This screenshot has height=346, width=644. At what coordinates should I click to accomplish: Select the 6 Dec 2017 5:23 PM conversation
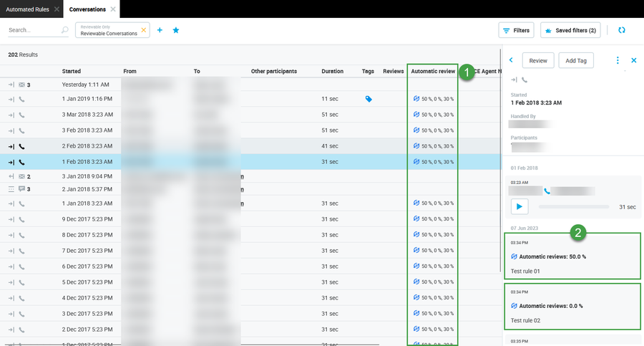tap(250, 266)
